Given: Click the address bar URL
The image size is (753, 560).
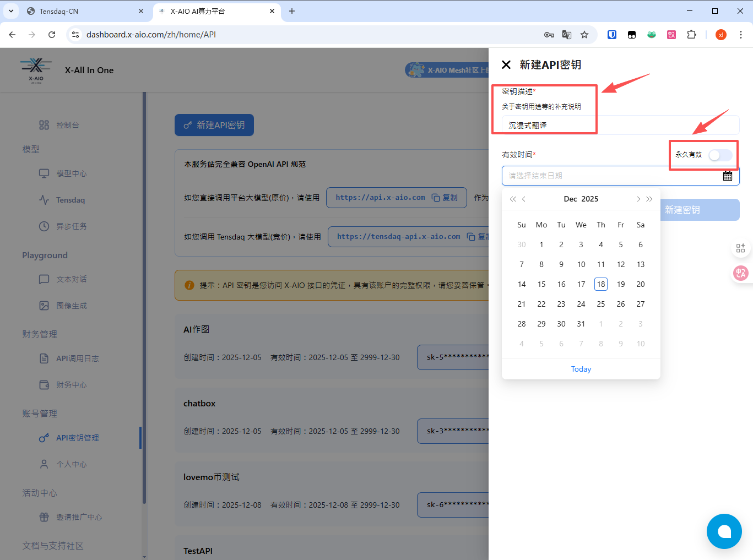Looking at the screenshot, I should click(151, 35).
